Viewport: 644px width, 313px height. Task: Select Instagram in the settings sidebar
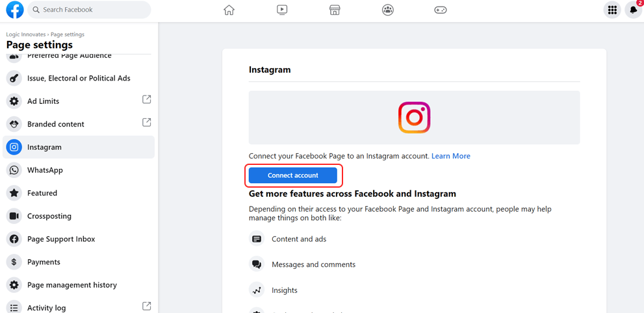click(x=79, y=147)
